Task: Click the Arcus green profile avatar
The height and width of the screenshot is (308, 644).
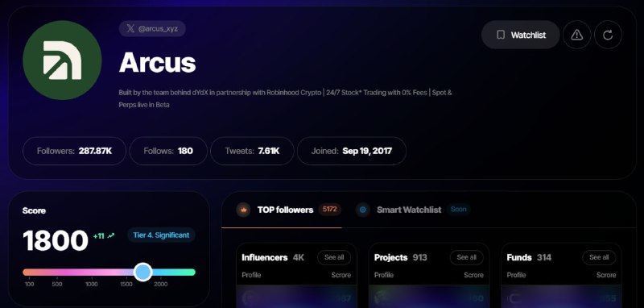Action: coord(62,60)
